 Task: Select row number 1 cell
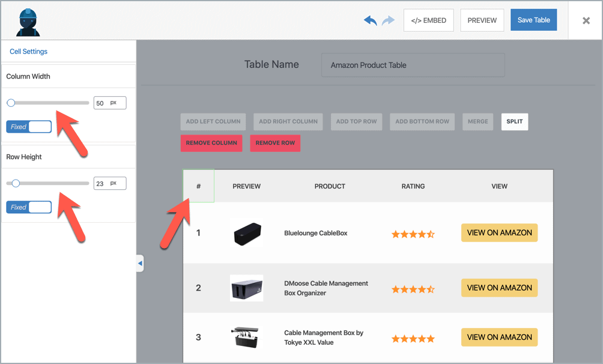(x=198, y=233)
